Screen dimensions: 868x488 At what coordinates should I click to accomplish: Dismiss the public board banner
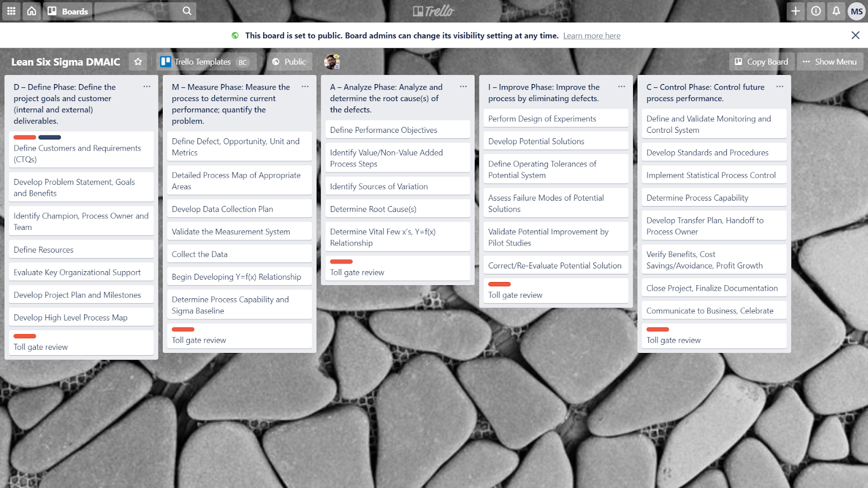(856, 35)
